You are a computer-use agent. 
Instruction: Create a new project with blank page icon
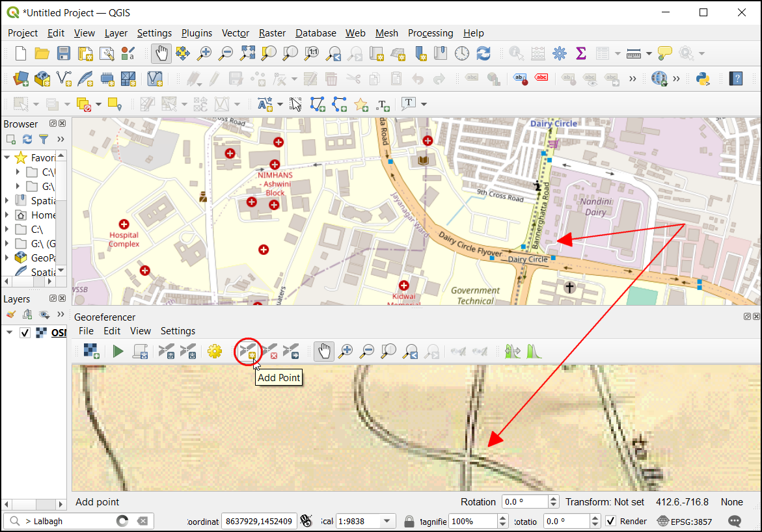point(21,53)
